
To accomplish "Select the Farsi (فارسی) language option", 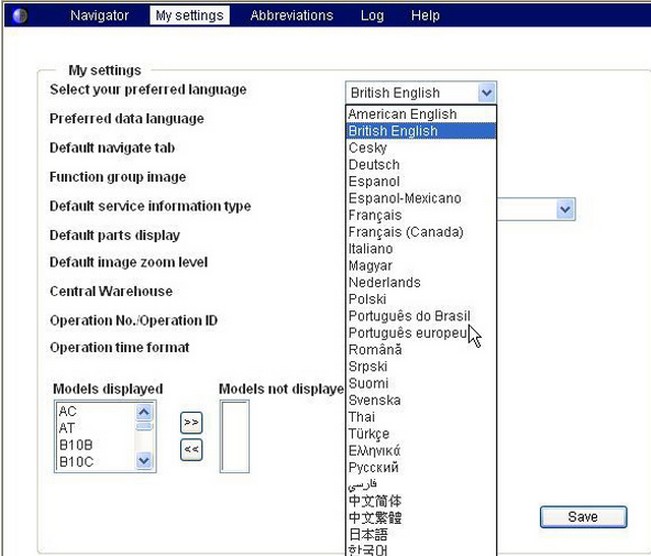I will tap(421, 484).
